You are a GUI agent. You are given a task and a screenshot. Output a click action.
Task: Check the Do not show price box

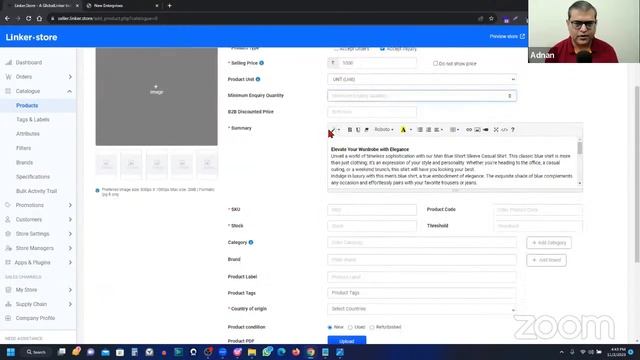pos(435,64)
